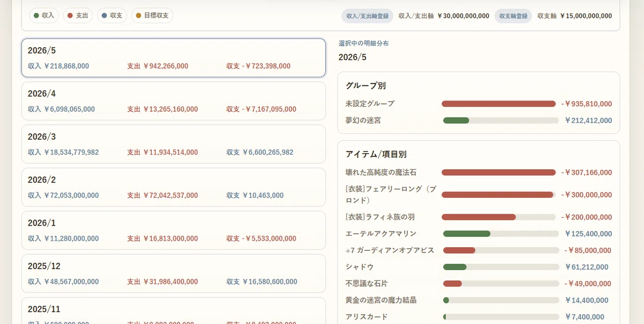Open the 2026/3 monthly summary card

click(173, 144)
